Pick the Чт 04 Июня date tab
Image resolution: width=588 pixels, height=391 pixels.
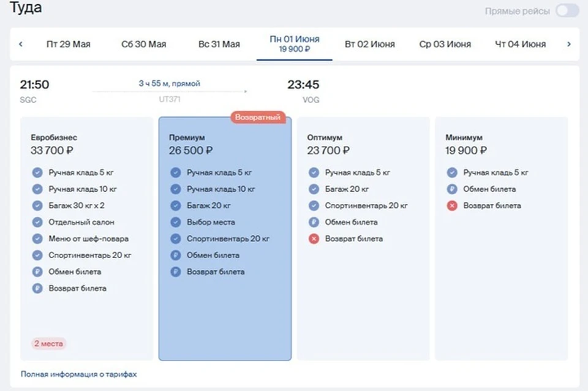[x=520, y=44]
